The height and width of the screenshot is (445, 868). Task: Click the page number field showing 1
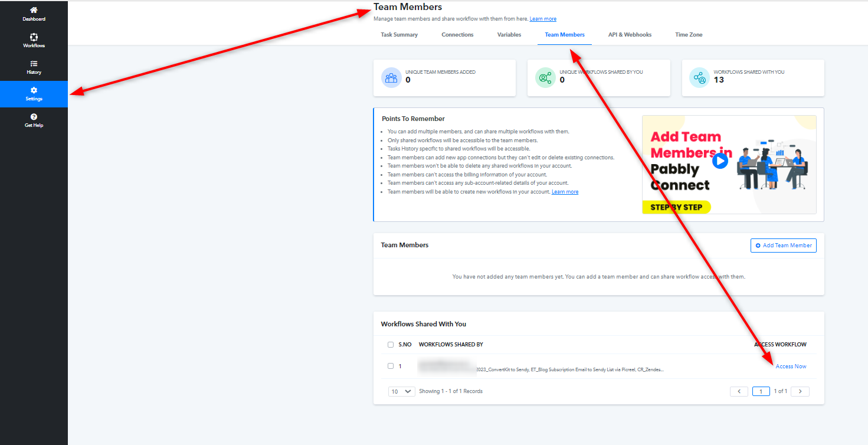761,391
